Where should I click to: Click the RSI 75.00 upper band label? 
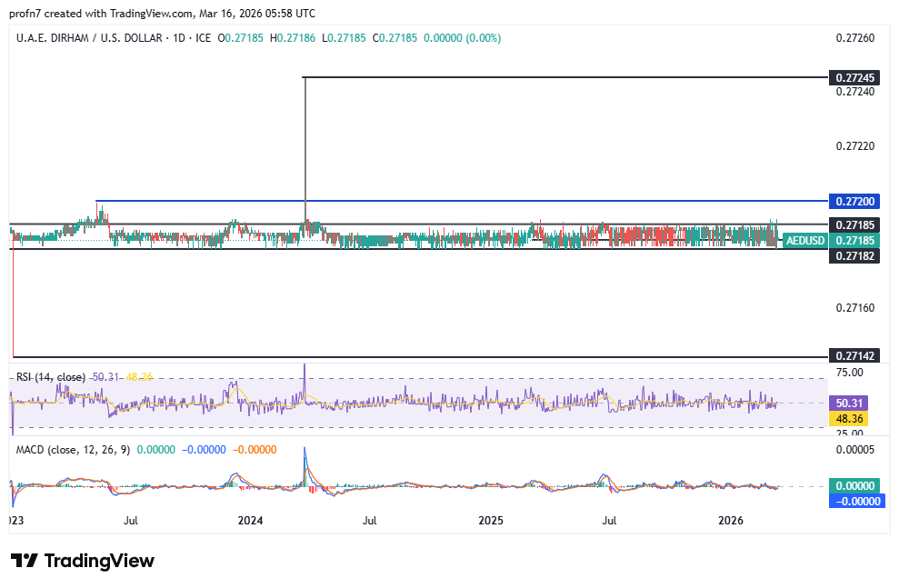850,372
